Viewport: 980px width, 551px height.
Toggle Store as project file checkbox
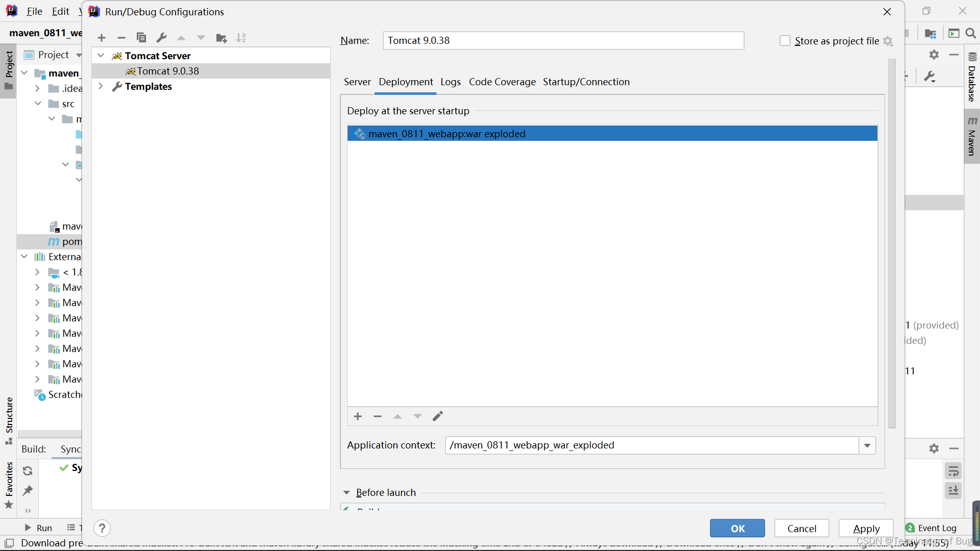tap(785, 41)
